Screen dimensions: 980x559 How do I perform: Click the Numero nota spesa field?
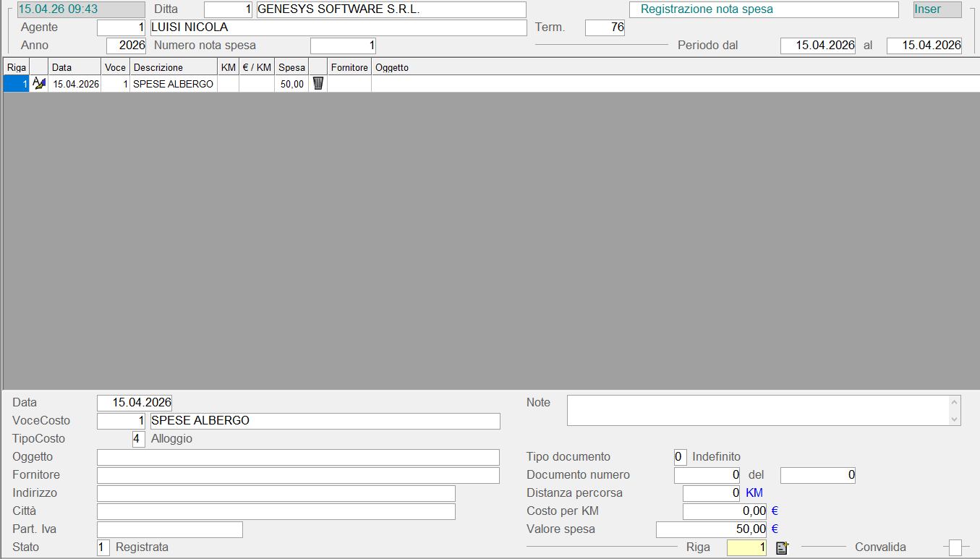point(343,46)
